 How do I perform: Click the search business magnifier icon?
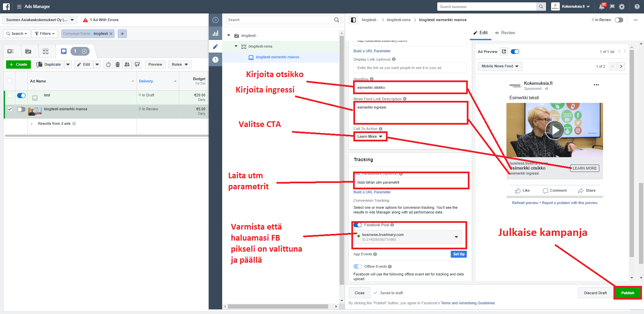(x=541, y=7)
